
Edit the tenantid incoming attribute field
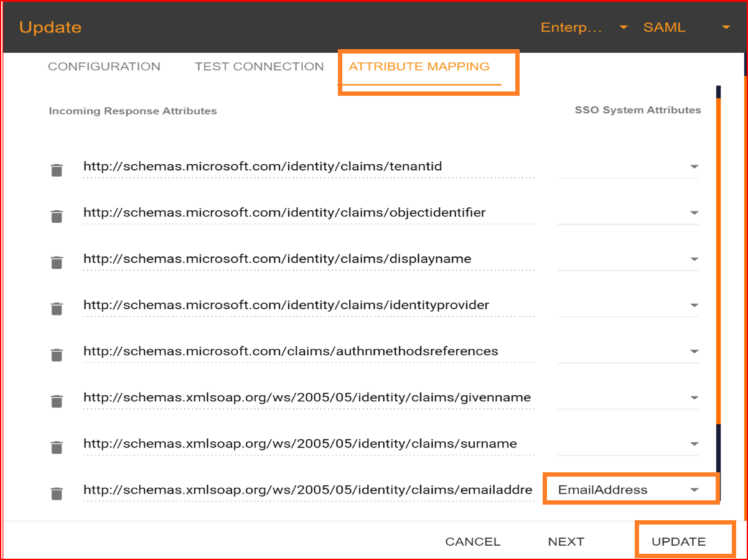[x=309, y=167]
